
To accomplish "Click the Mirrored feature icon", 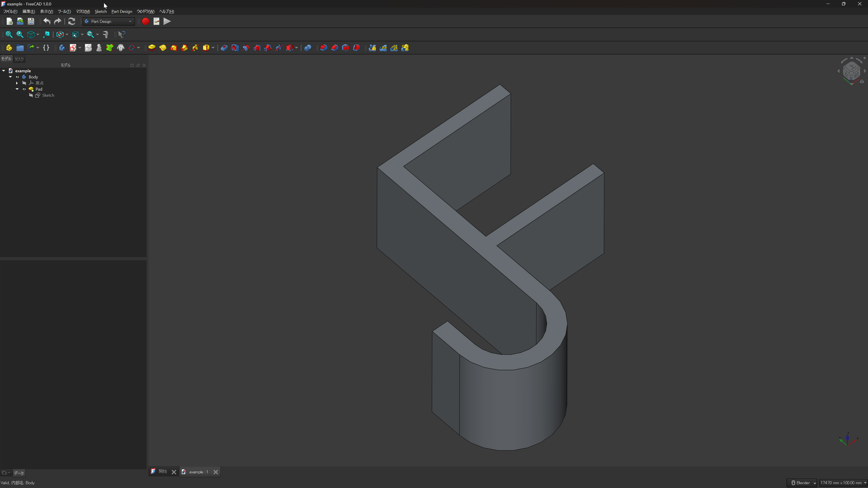I will (x=372, y=48).
